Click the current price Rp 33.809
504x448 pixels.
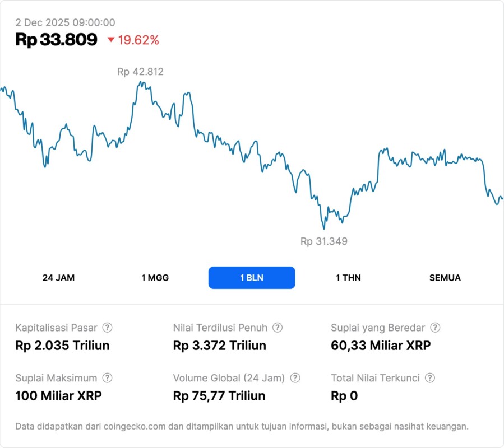click(x=56, y=40)
